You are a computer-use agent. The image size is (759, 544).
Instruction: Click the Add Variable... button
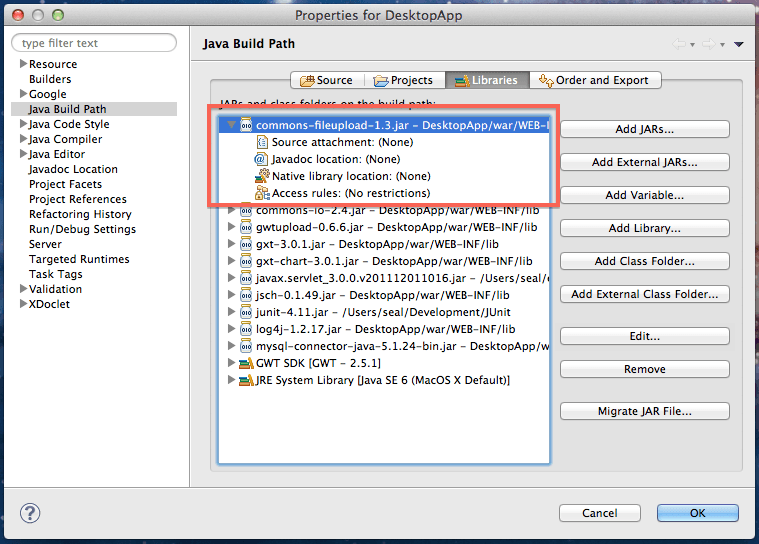(x=645, y=195)
